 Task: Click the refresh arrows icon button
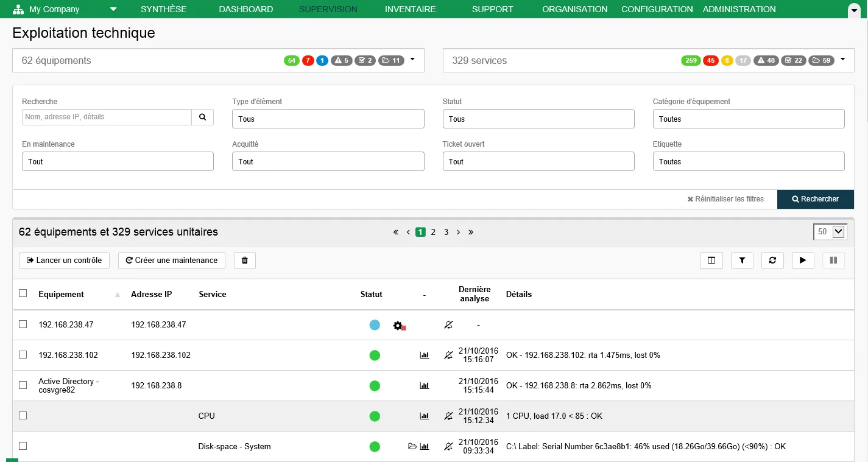coord(772,261)
